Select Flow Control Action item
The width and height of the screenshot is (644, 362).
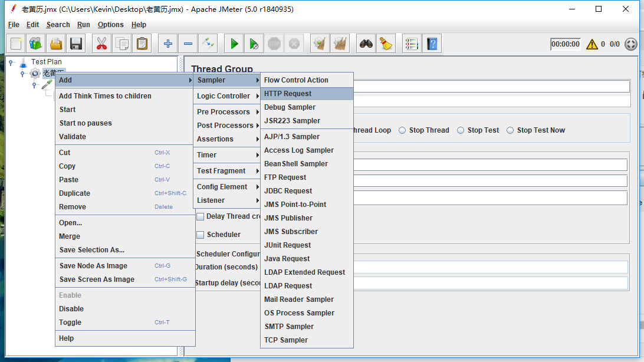[x=307, y=80]
